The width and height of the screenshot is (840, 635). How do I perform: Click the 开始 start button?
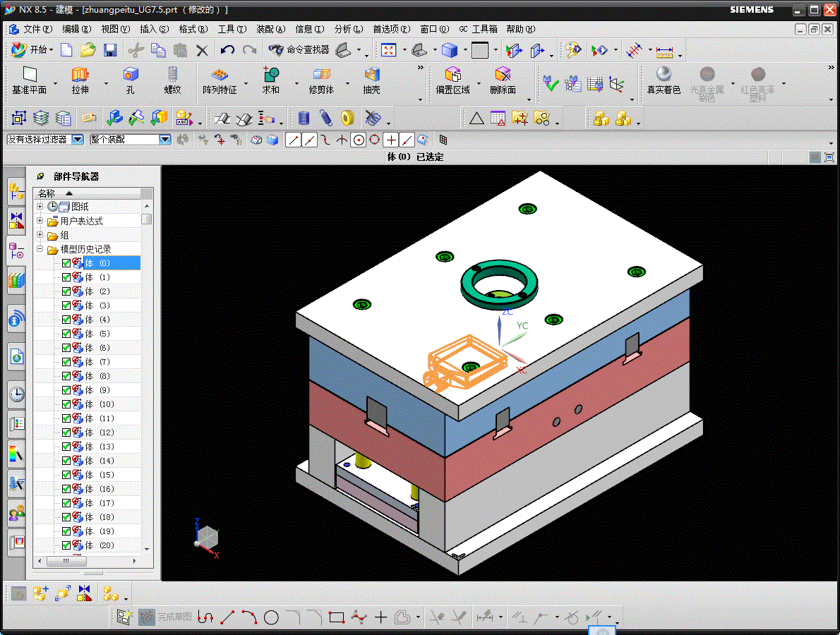tap(32, 50)
